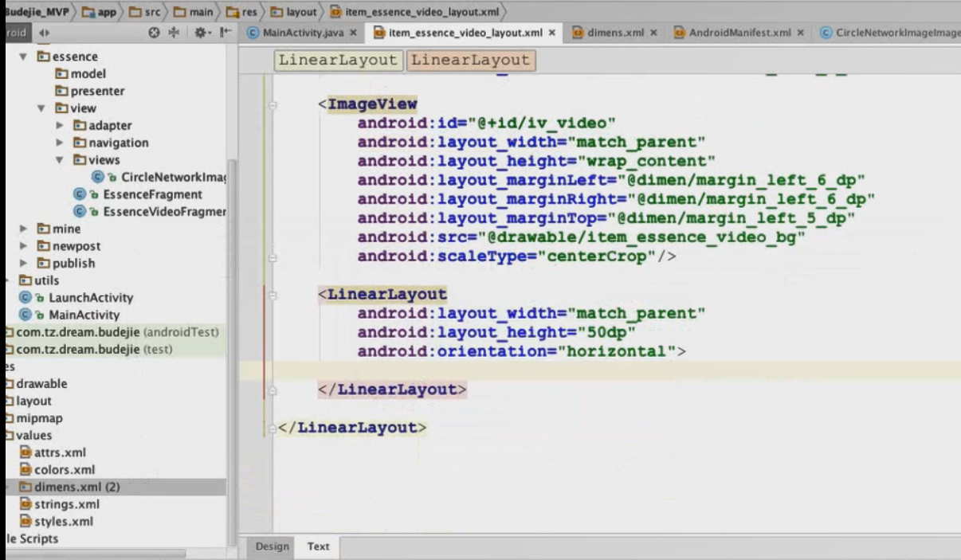The height and width of the screenshot is (560, 961).
Task: Expand the newpost package node
Action: coord(23,246)
